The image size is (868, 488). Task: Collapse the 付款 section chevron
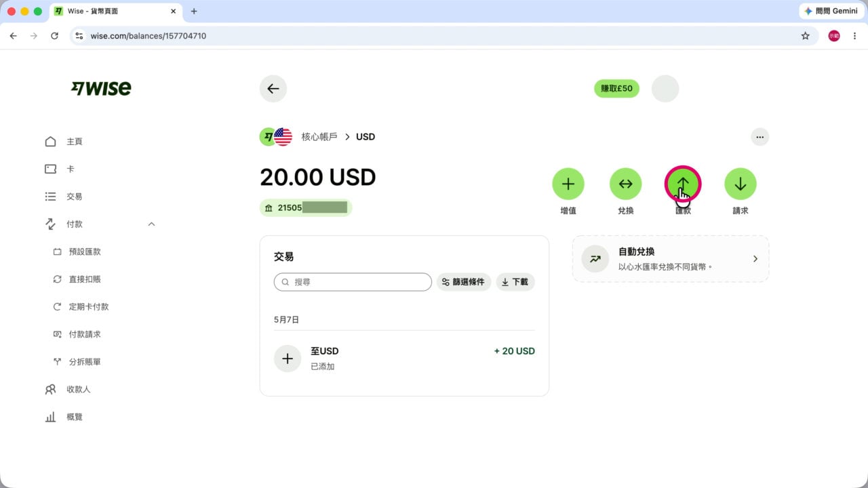pyautogui.click(x=151, y=224)
